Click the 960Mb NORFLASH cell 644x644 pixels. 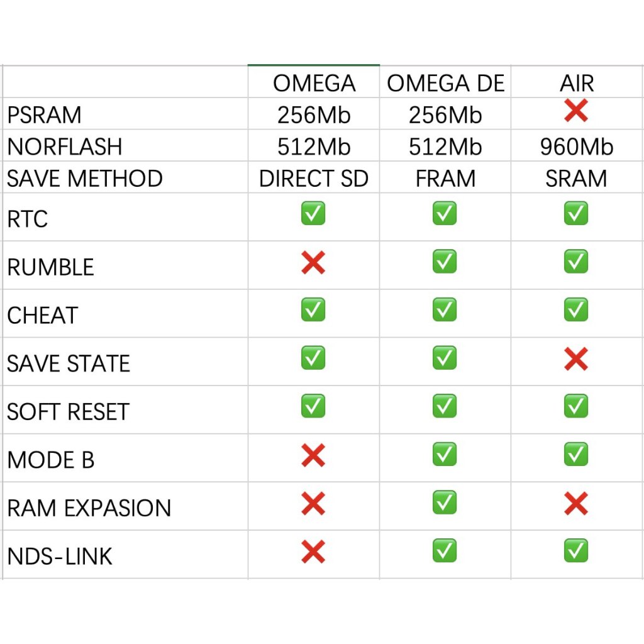click(x=577, y=147)
